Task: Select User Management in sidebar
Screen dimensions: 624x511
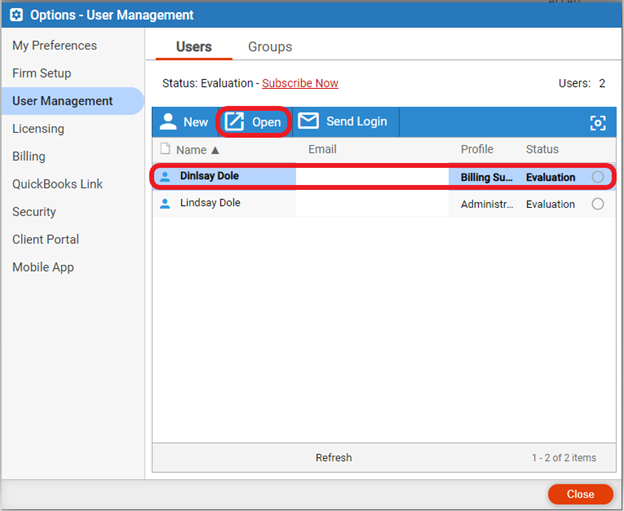Action: tap(72, 101)
